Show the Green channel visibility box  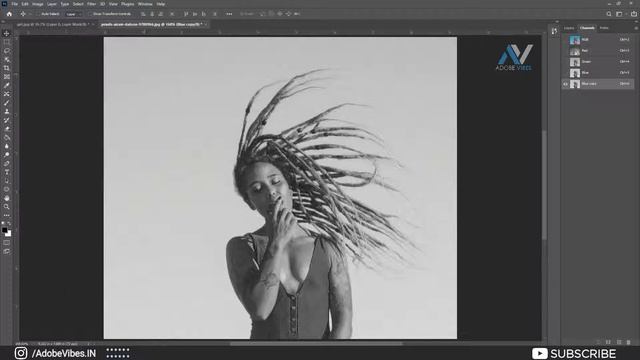point(565,62)
